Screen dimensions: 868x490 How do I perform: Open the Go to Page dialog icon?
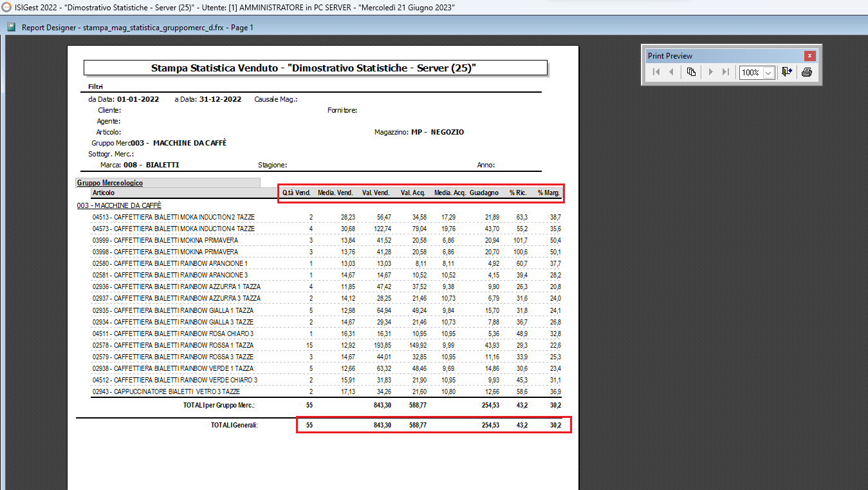point(691,72)
